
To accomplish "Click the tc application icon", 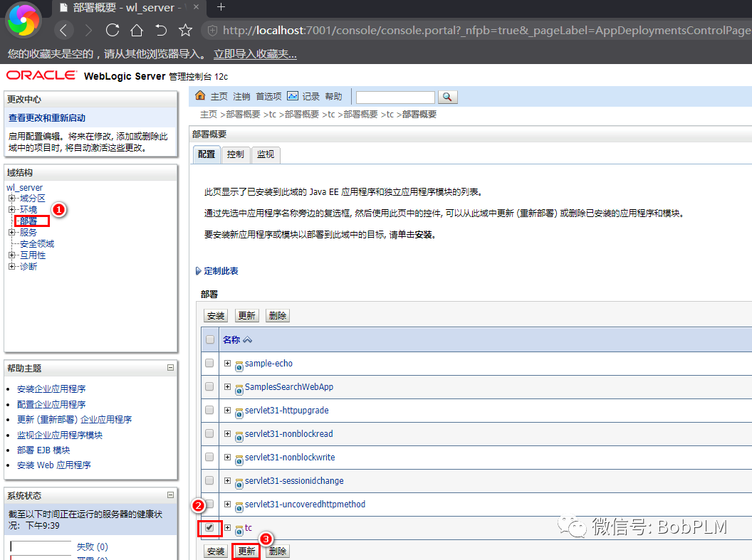I will pos(239,530).
